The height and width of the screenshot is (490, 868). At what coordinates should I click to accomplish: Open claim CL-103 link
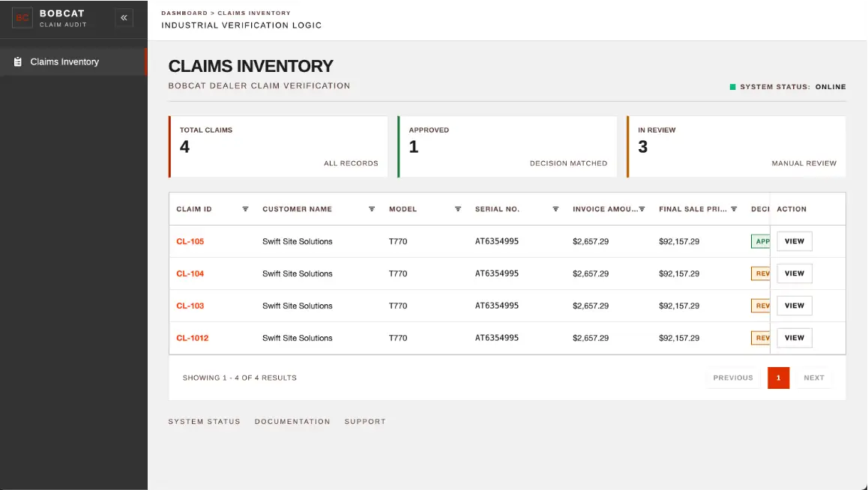[x=190, y=305]
